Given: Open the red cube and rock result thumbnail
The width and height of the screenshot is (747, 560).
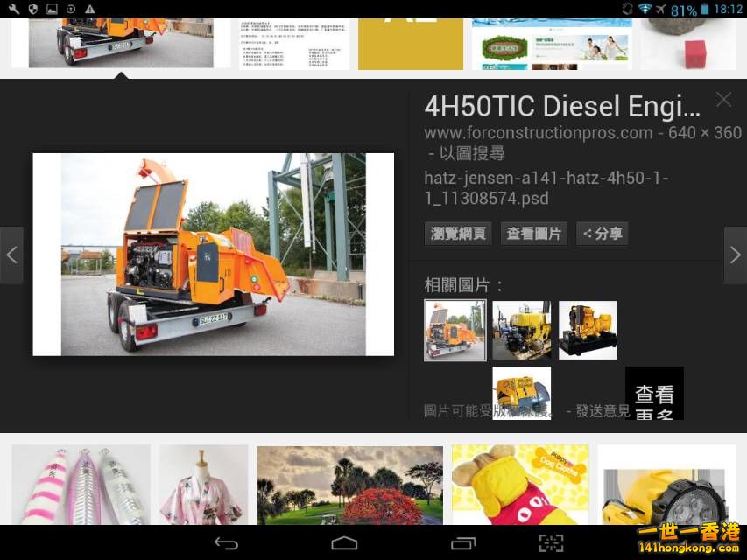Looking at the screenshot, I should click(688, 45).
